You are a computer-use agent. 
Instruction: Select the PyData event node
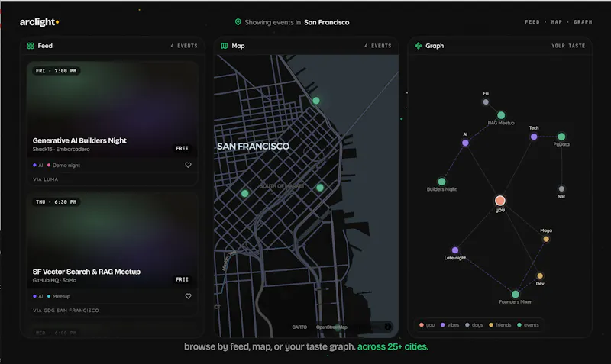(x=561, y=137)
